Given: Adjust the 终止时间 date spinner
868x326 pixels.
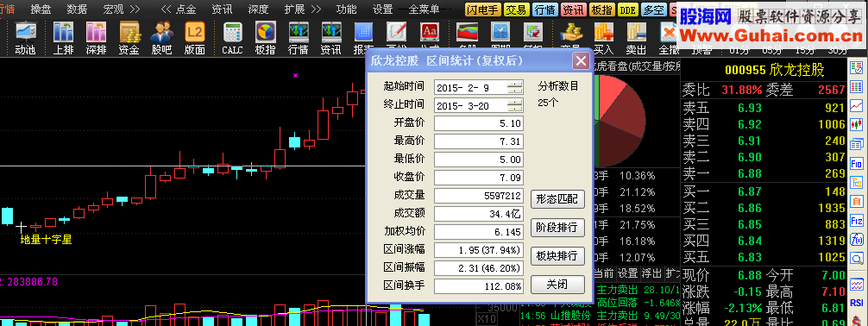Looking at the screenshot, I should (x=515, y=106).
